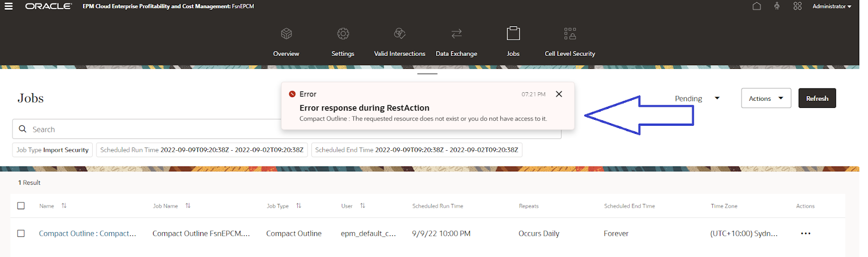Select the 9/9/22 10:00 PM run time
868x257 pixels.
(x=441, y=233)
